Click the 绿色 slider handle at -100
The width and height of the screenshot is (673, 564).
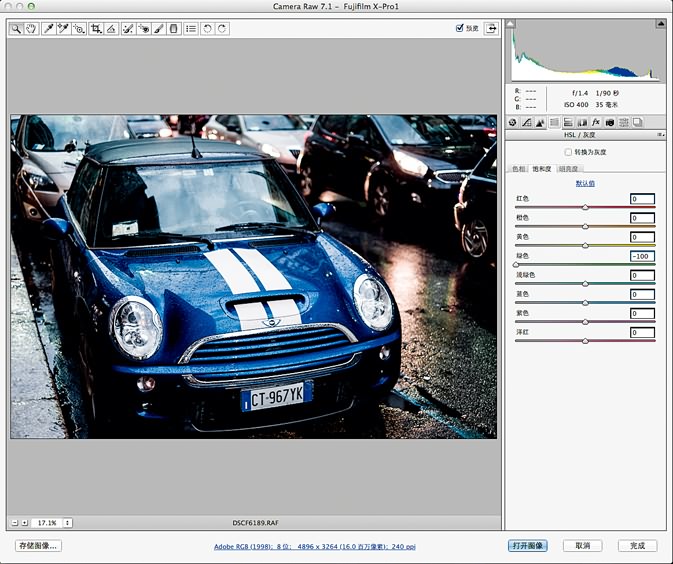pos(516,265)
